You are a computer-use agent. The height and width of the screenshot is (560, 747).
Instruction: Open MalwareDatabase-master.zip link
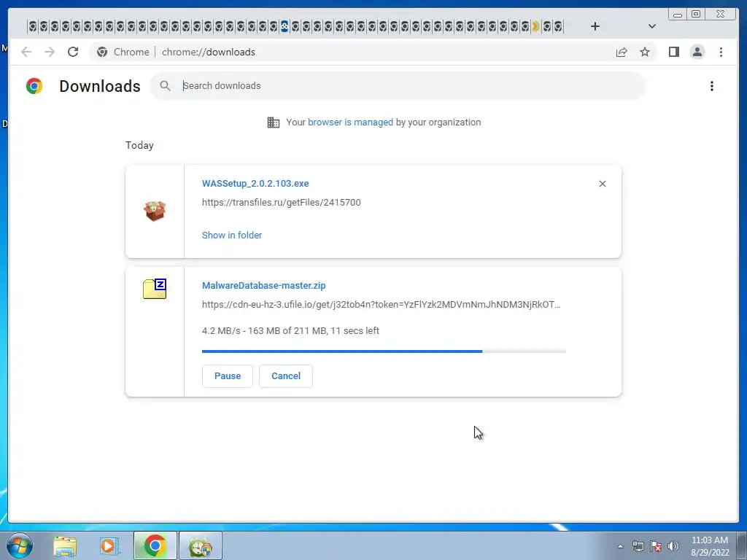point(264,286)
